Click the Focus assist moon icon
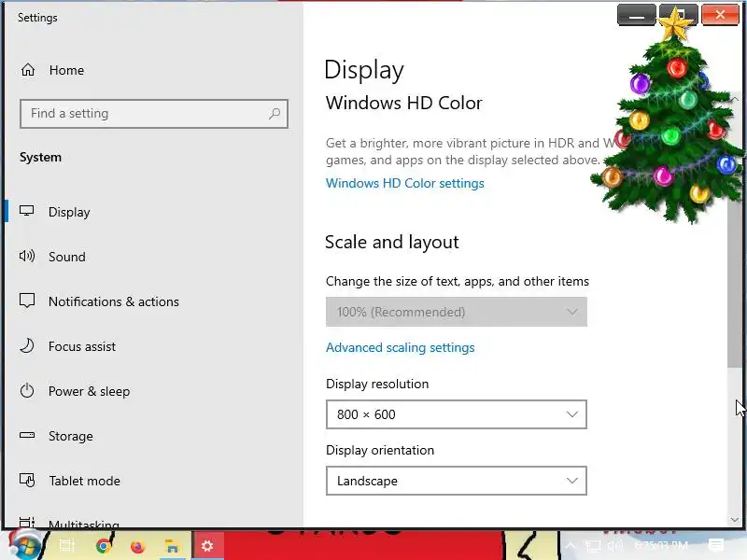 pos(27,345)
